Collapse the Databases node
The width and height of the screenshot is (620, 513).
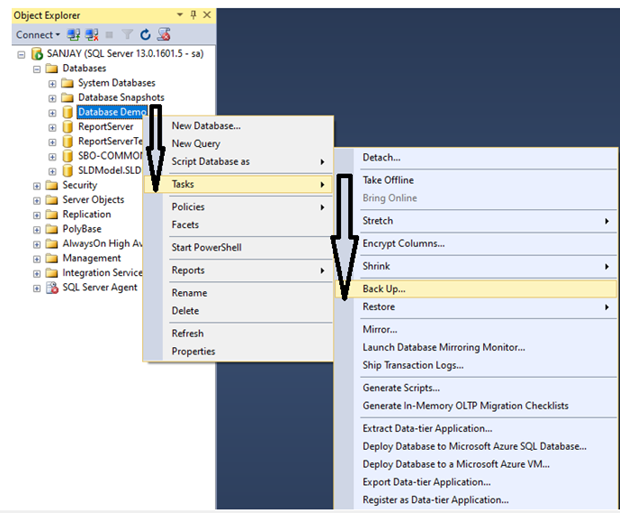tap(37, 69)
